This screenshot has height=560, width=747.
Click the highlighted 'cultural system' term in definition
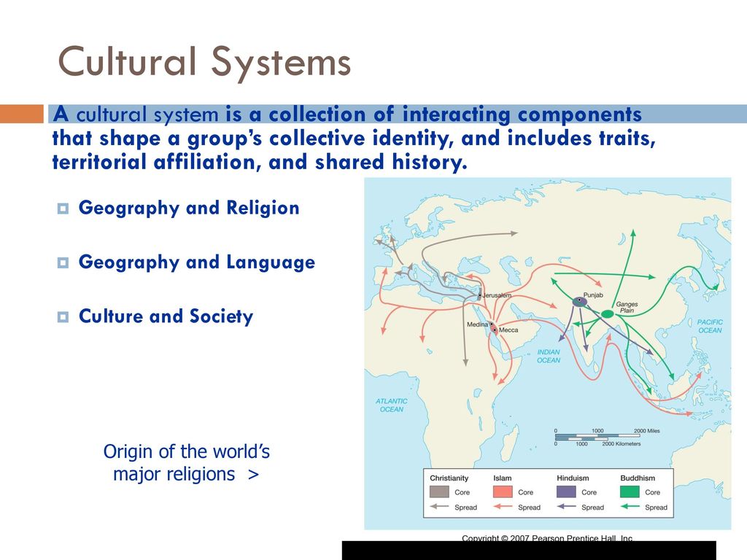click(x=147, y=114)
